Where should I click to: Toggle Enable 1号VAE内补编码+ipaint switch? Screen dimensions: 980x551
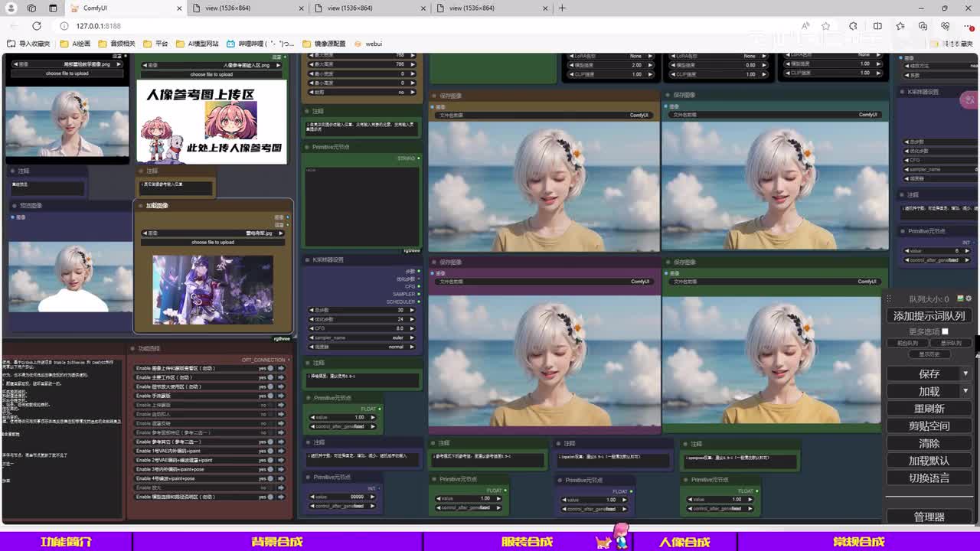[x=269, y=451]
